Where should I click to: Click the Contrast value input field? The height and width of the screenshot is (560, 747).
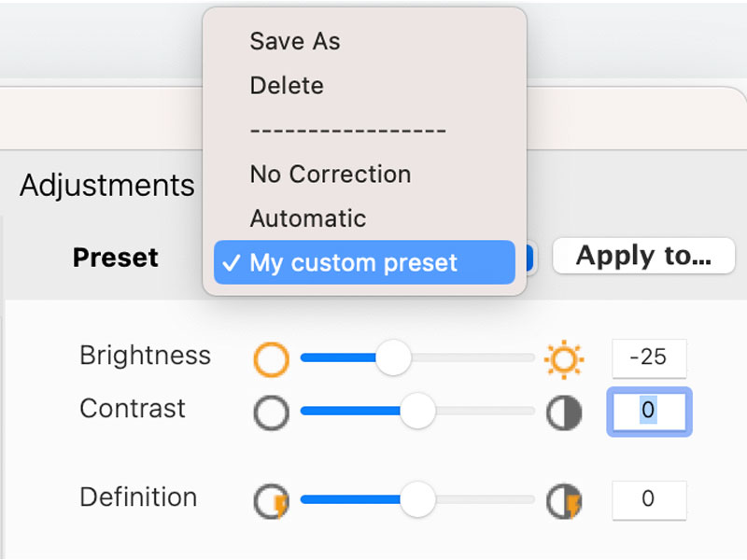tap(649, 412)
